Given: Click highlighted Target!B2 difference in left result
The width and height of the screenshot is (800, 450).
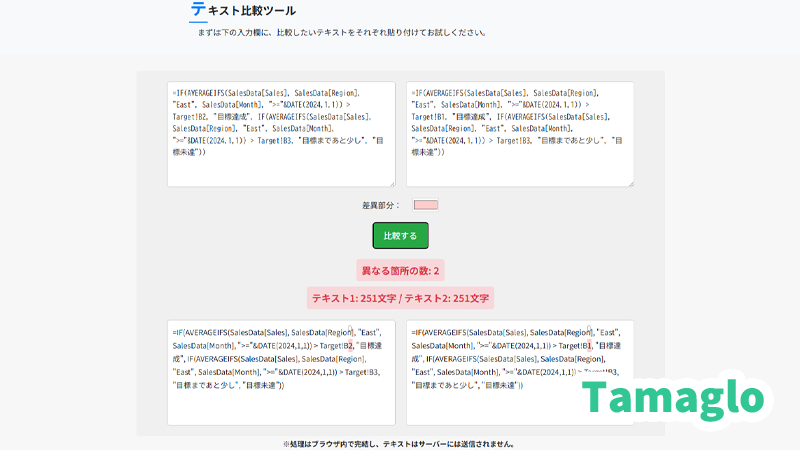Looking at the screenshot, I should tap(350, 344).
